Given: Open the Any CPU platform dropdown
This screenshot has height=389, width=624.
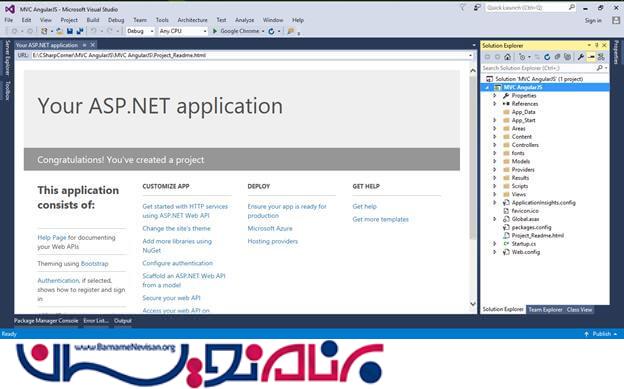Looking at the screenshot, I should coord(183,31).
